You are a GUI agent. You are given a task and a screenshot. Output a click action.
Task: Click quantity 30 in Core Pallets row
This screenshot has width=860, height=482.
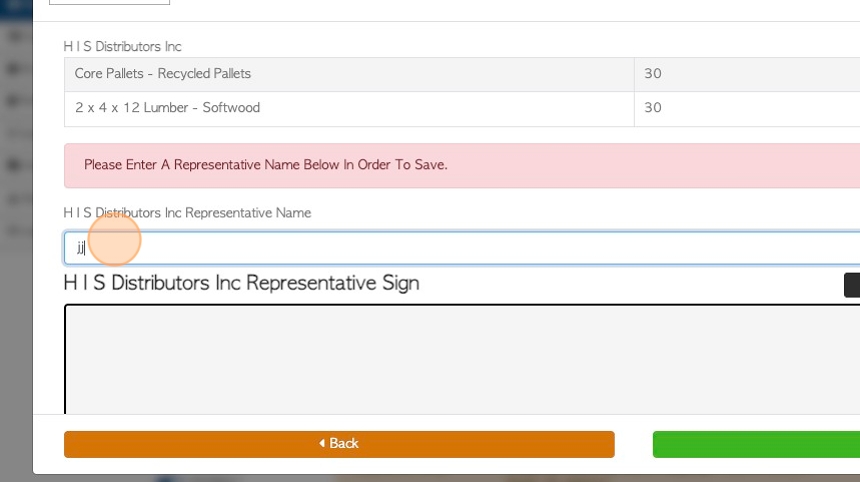pos(653,73)
